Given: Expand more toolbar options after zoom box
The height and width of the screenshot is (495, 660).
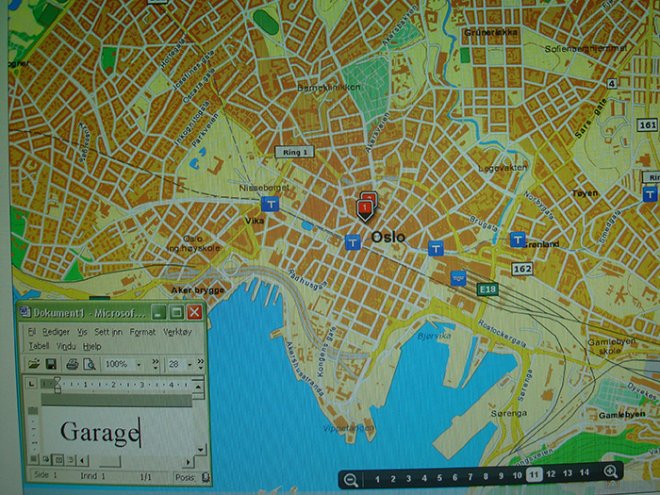Looking at the screenshot, I should (x=155, y=363).
